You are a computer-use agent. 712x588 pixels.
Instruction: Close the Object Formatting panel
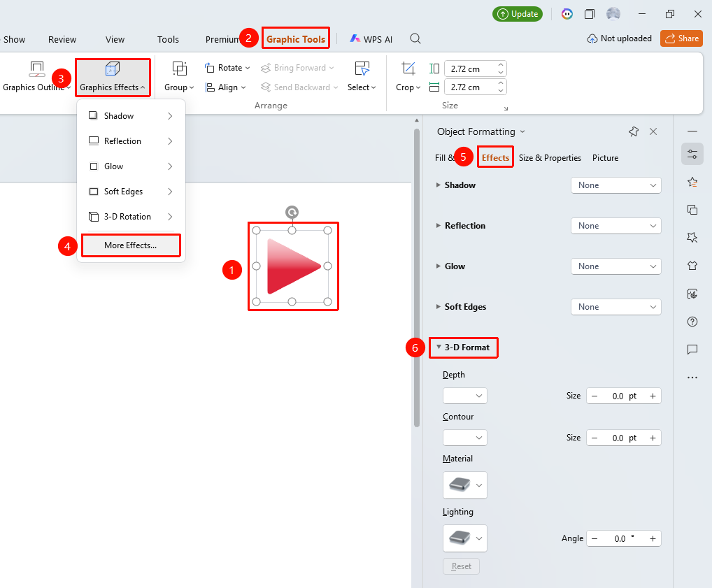coord(653,131)
